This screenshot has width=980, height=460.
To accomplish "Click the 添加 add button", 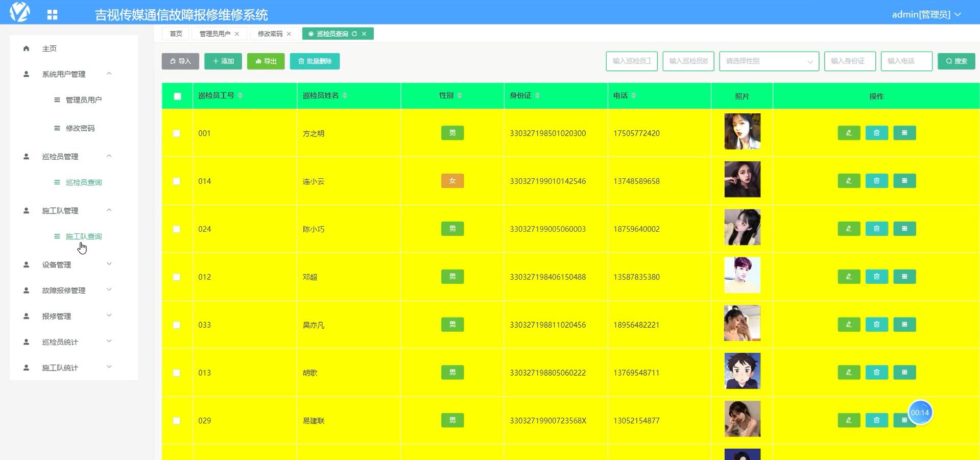I will [223, 61].
